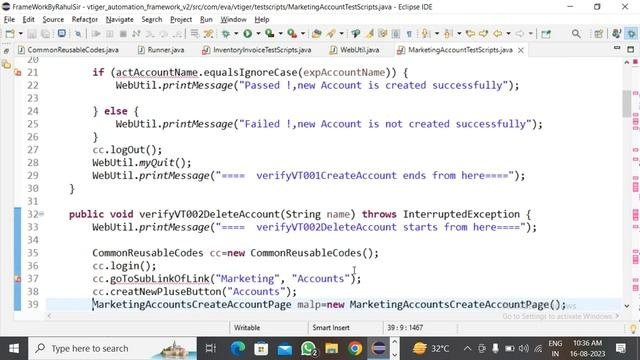Click the Smart Insert status entry
Screen dimensions: 640x360
(x=331, y=328)
